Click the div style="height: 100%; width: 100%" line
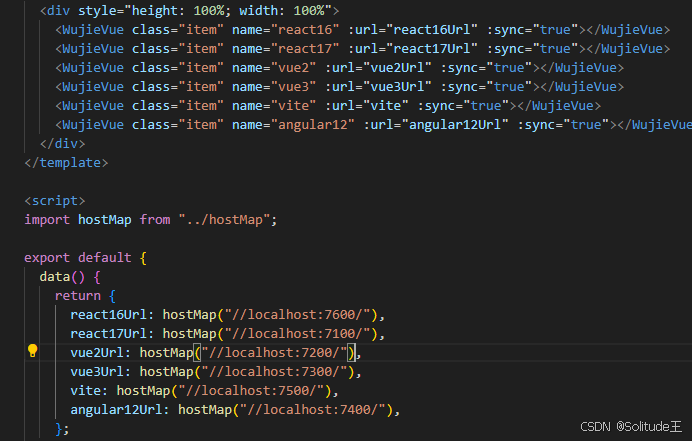The width and height of the screenshot is (692, 441). pyautogui.click(x=190, y=10)
